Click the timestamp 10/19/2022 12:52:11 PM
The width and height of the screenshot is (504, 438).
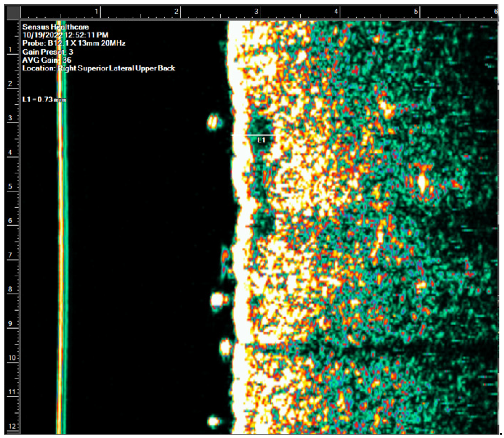click(x=65, y=35)
